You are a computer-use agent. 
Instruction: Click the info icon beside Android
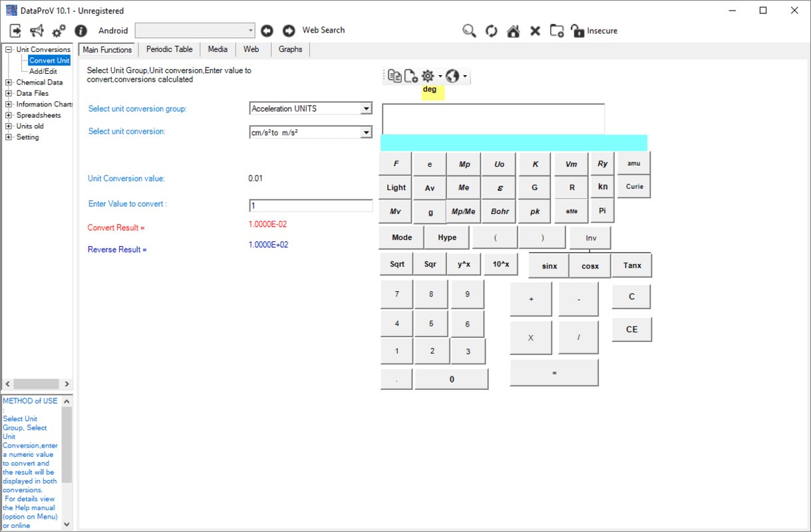point(81,31)
